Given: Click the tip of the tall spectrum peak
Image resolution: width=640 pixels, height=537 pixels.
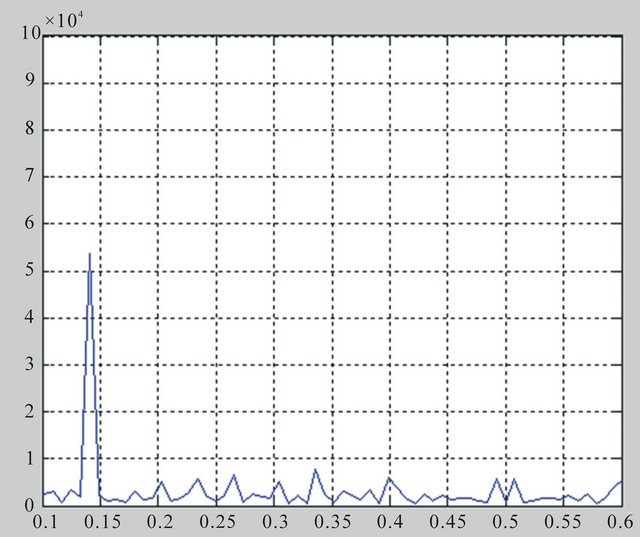Looking at the screenshot, I should [90, 254].
